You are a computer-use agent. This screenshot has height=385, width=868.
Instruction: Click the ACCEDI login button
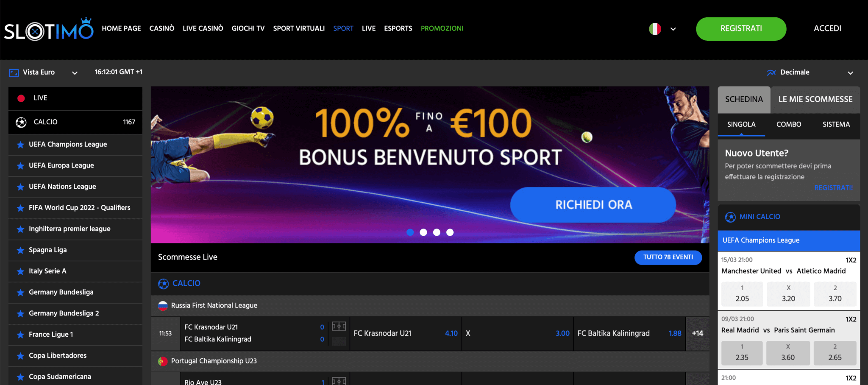point(827,28)
